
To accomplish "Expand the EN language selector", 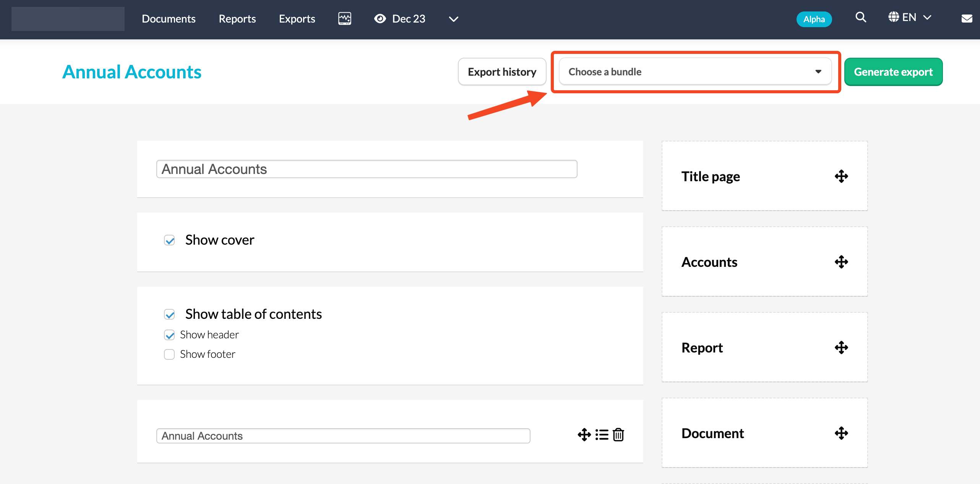I will click(x=909, y=18).
